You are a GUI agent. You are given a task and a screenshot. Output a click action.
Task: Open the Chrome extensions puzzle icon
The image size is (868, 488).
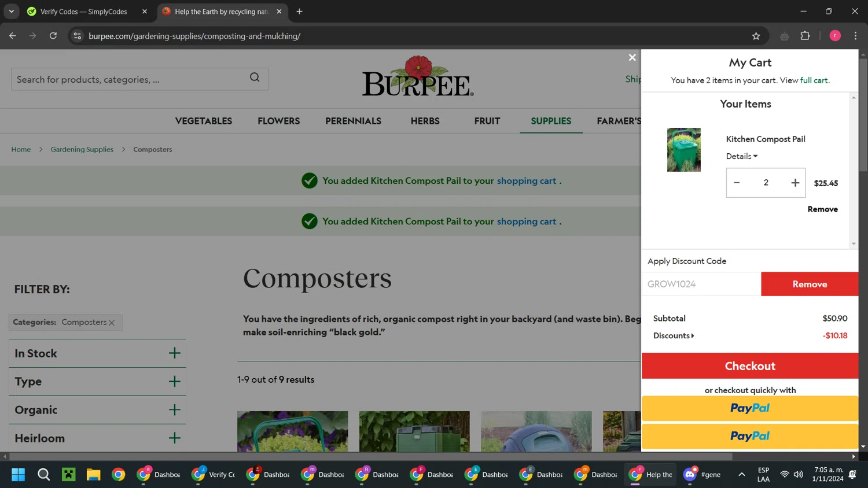point(805,36)
